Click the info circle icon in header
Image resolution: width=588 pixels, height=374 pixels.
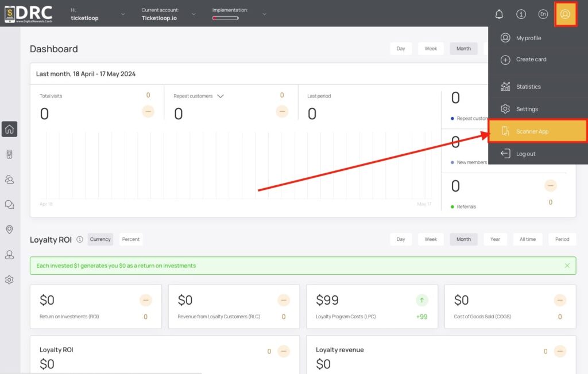point(521,14)
